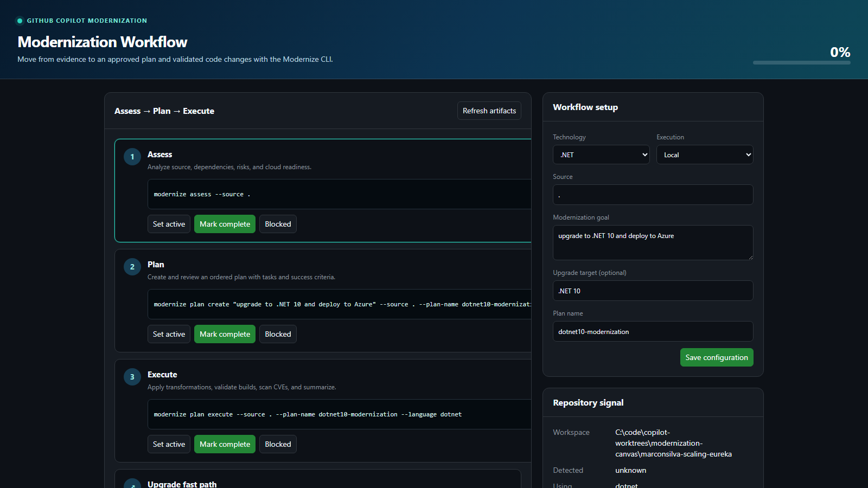Click the Workspace path value in Repository signal
Image resolution: width=868 pixels, height=488 pixels.
(x=673, y=443)
